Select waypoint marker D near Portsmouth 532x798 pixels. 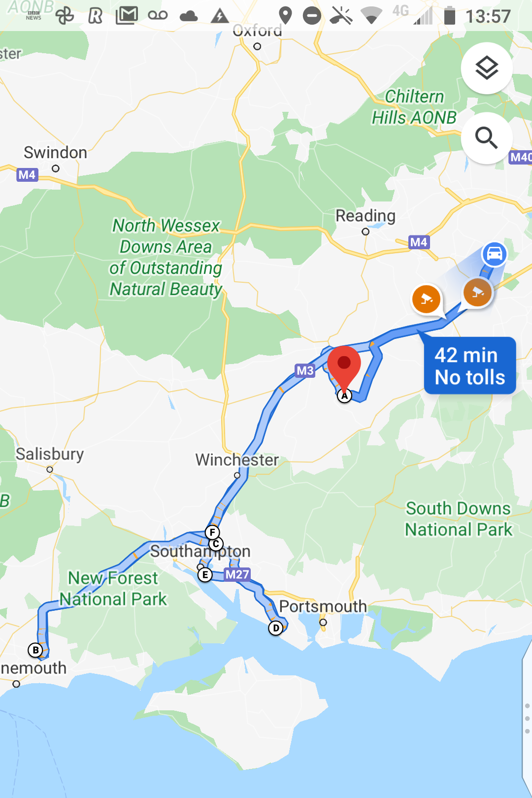[x=276, y=628]
